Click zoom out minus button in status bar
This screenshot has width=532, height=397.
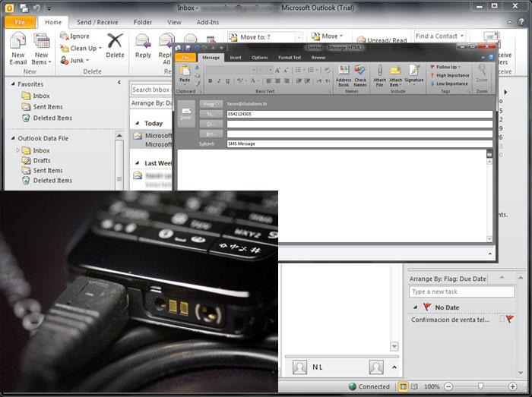[448, 386]
